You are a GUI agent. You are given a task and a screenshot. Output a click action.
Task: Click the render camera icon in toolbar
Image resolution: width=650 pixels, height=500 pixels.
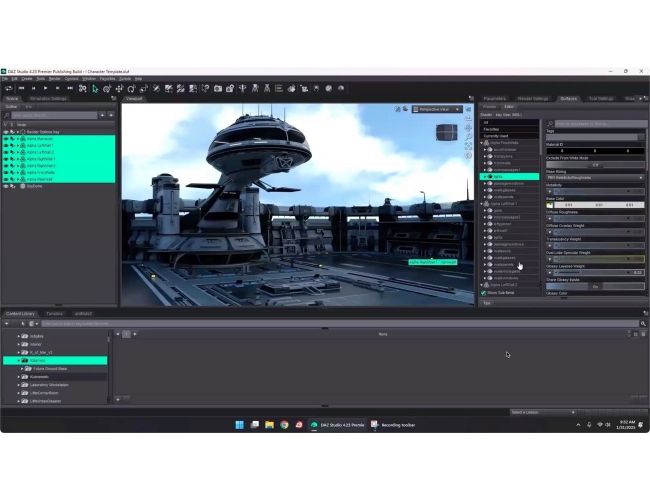pyautogui.click(x=219, y=88)
